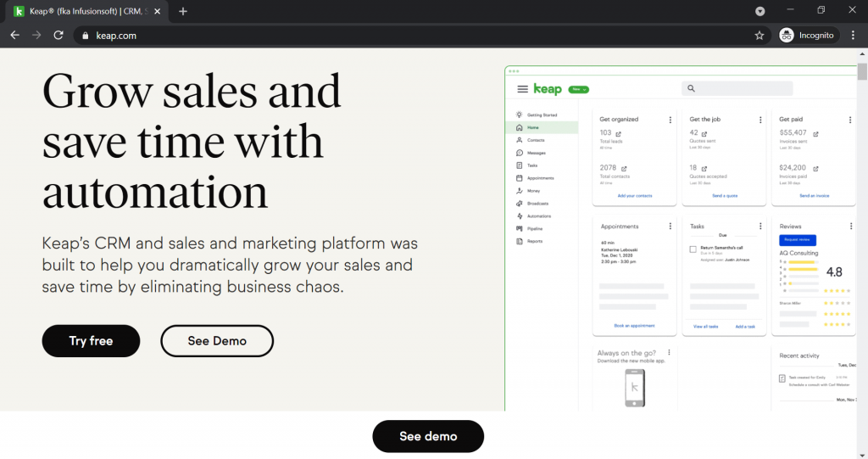Click the View all tasks link
Image resolution: width=868 pixels, height=459 pixels.
[x=706, y=327]
